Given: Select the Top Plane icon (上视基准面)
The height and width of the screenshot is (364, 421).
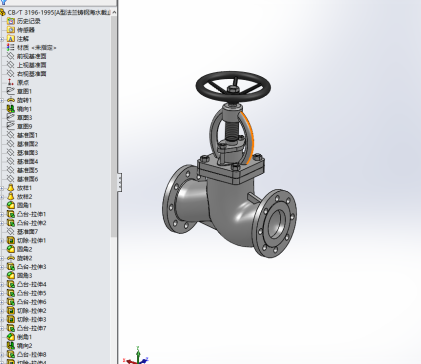Looking at the screenshot, I should pyautogui.click(x=11, y=65).
